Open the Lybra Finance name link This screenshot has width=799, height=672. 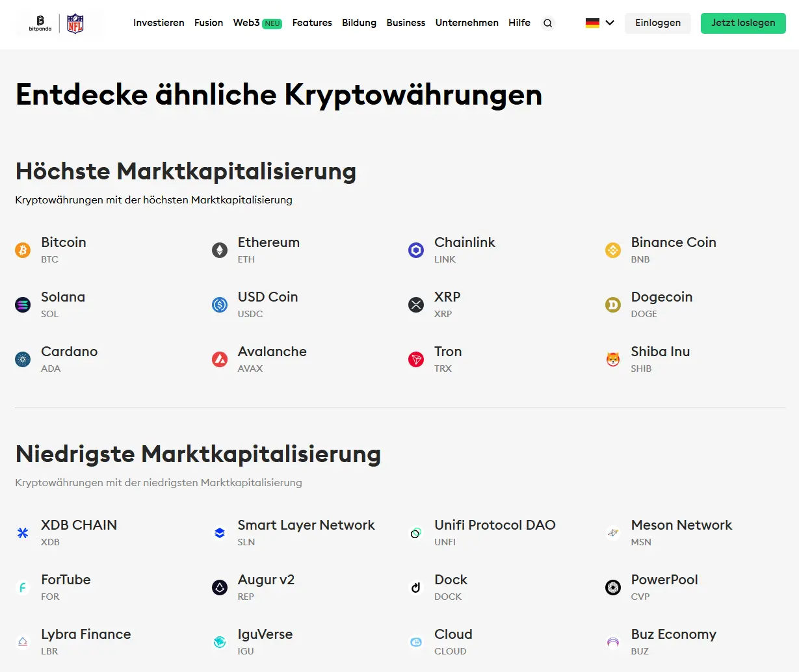coord(86,634)
